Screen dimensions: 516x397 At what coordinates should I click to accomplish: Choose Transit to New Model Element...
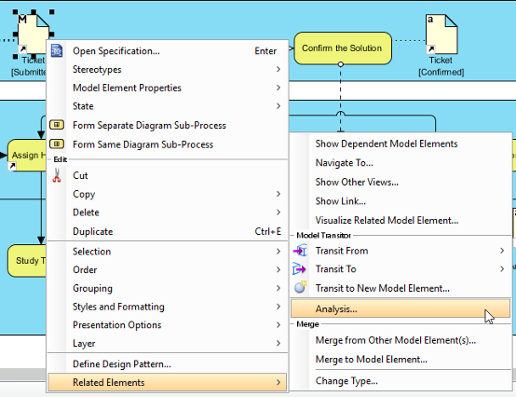[x=400, y=288]
